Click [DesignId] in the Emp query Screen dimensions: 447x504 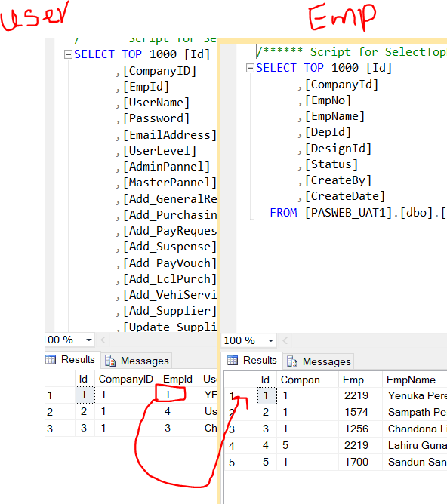pyautogui.click(x=338, y=149)
